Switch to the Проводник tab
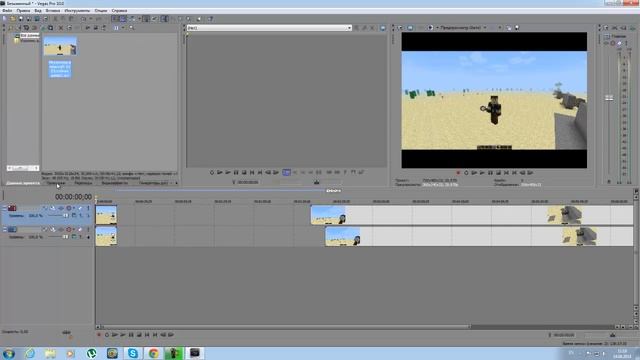This screenshot has height=360, width=640. click(x=56, y=183)
